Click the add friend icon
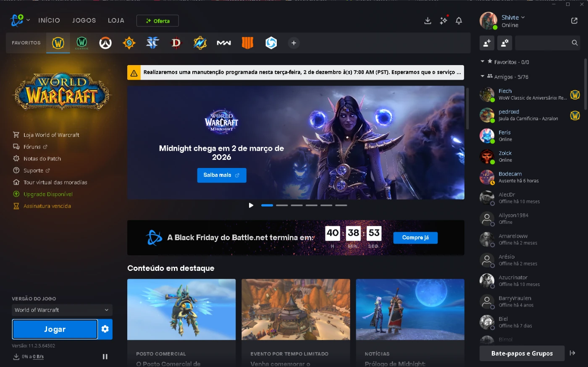The width and height of the screenshot is (588, 367). click(487, 43)
